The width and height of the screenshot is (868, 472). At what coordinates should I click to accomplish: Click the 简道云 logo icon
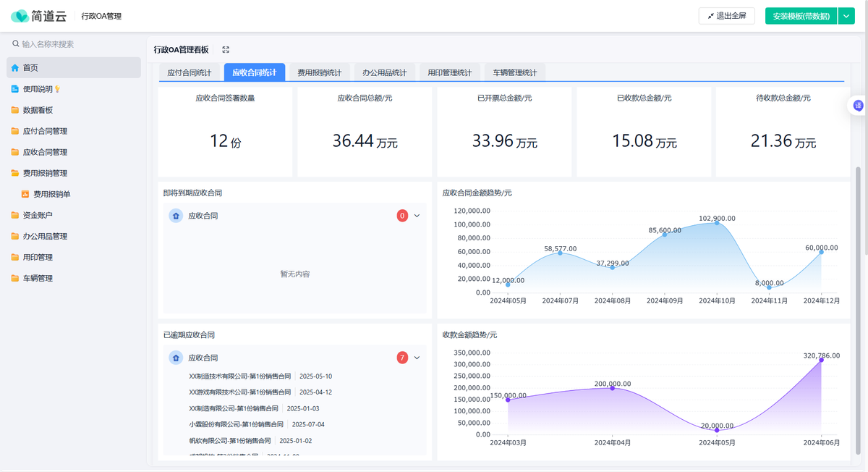(x=22, y=15)
